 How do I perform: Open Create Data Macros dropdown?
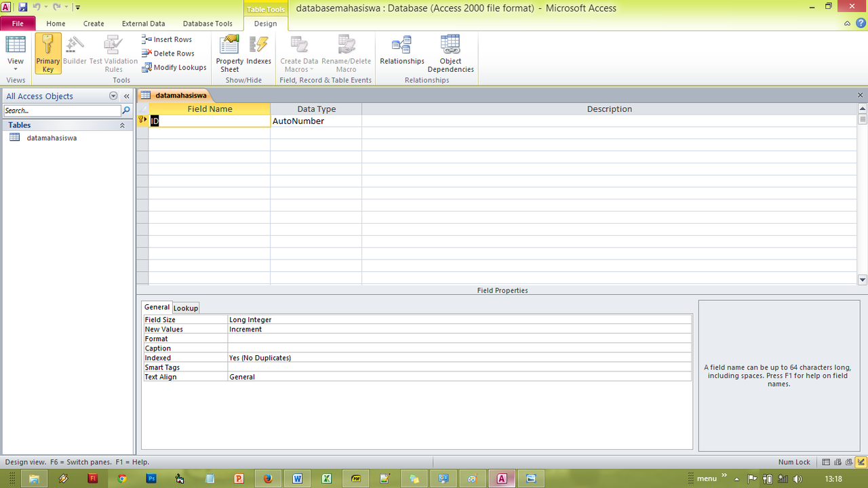(x=299, y=53)
